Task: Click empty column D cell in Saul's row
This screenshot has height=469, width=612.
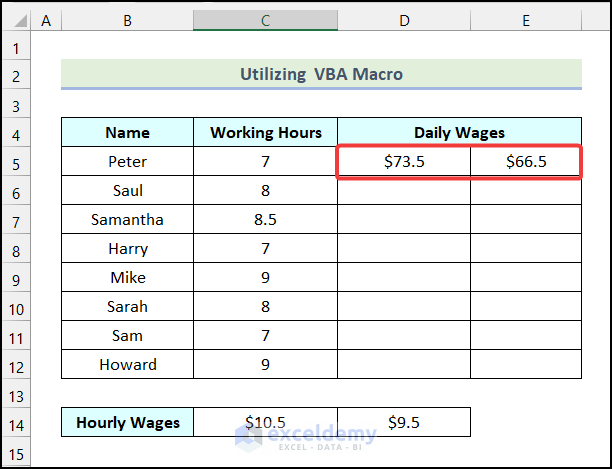Action: tap(404, 190)
